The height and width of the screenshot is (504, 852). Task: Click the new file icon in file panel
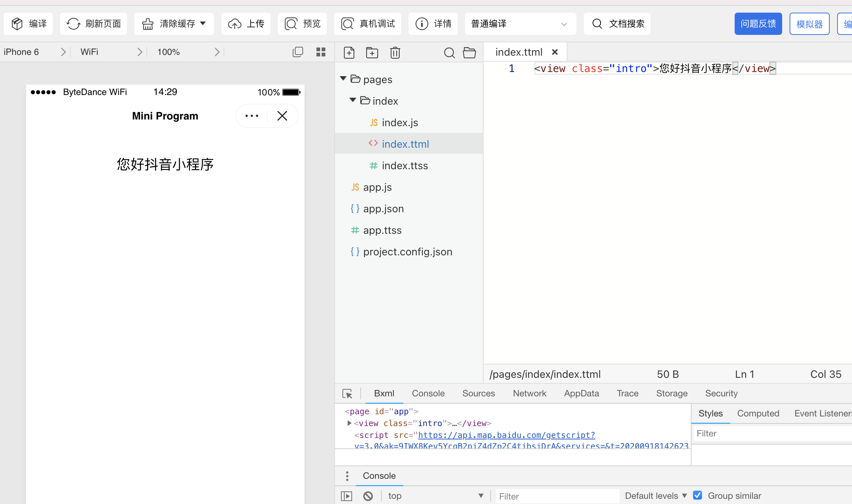[349, 53]
